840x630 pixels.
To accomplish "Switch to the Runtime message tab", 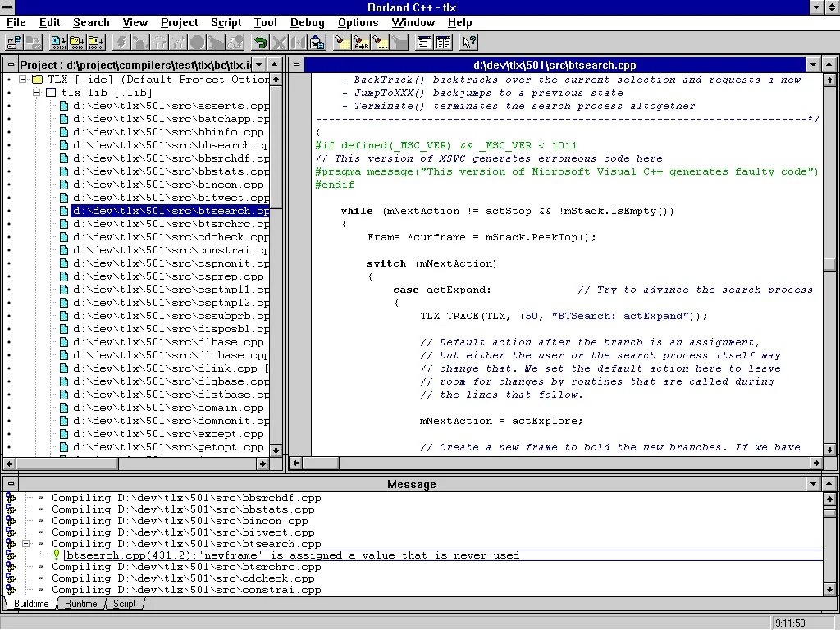I will (x=81, y=604).
